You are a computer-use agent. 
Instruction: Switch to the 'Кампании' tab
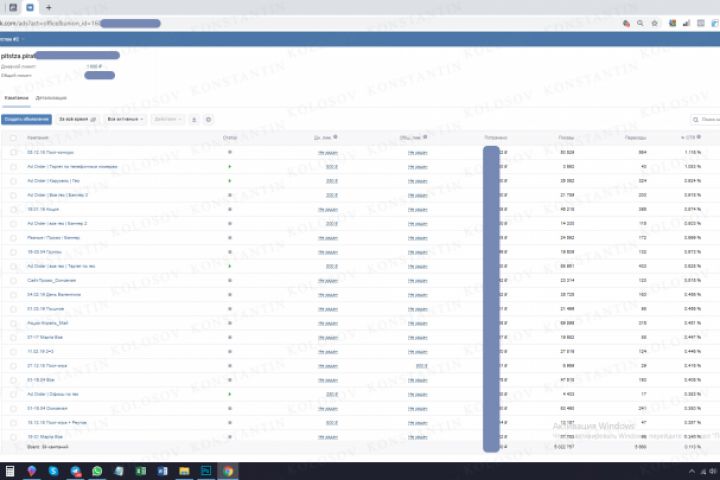[x=16, y=98]
